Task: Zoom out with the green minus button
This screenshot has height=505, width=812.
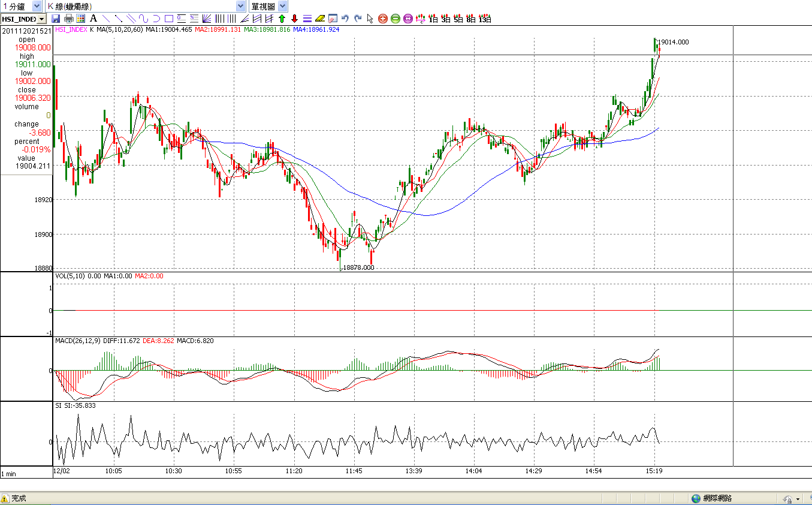Action: point(396,19)
